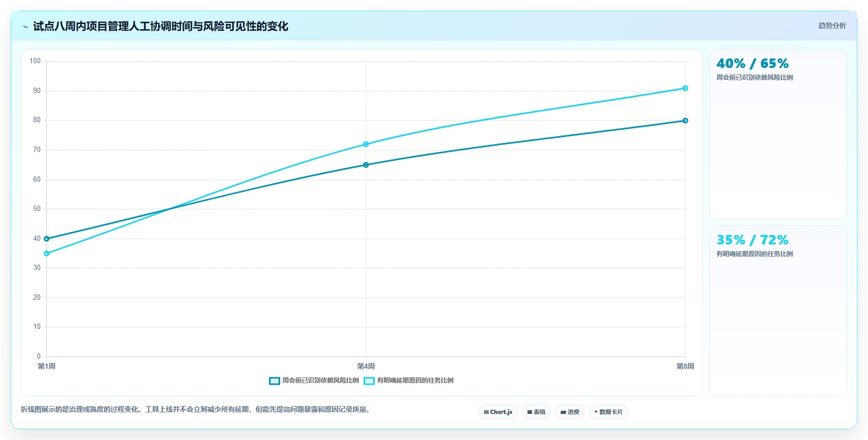Click the 趋势分析 tag in the header

832,26
